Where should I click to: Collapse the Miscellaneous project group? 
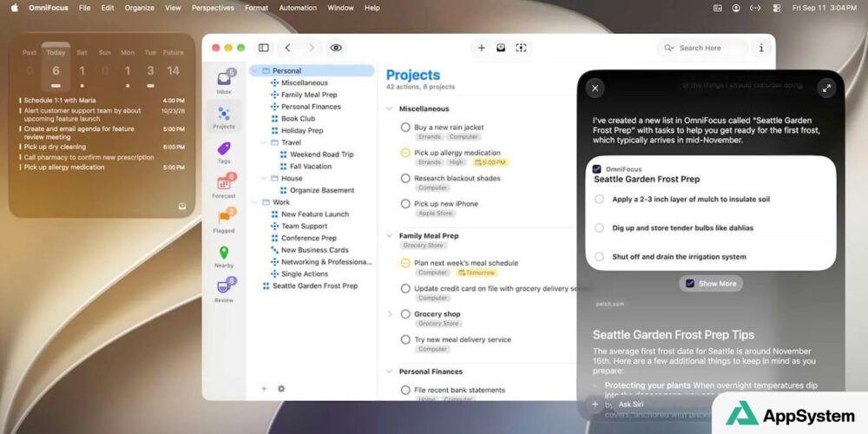point(390,109)
